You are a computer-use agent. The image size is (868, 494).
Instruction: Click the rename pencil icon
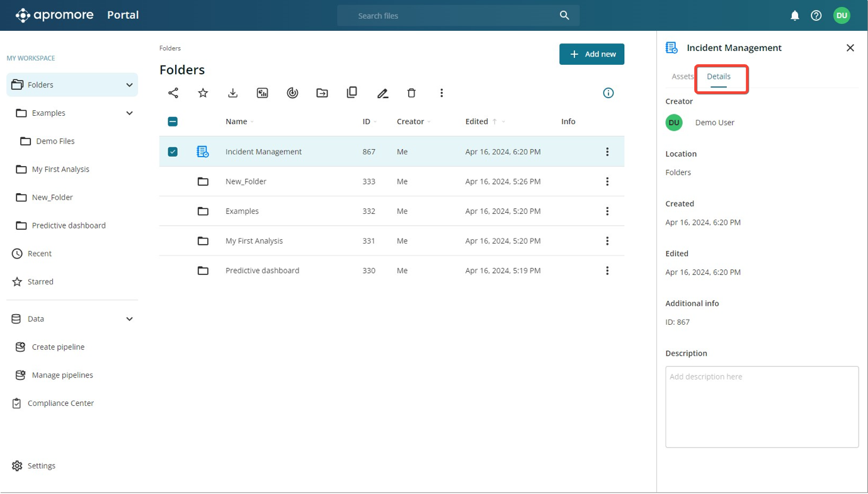(382, 93)
